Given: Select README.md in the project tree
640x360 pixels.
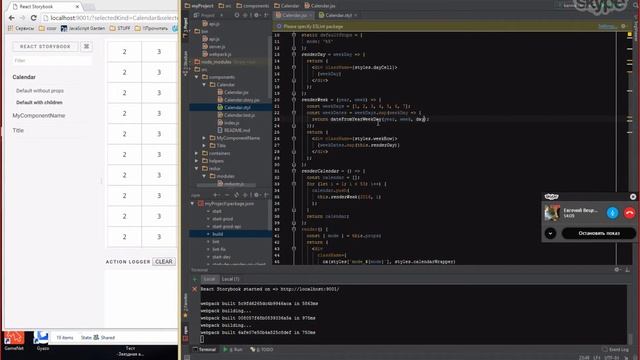Looking at the screenshot, I should coord(233,130).
